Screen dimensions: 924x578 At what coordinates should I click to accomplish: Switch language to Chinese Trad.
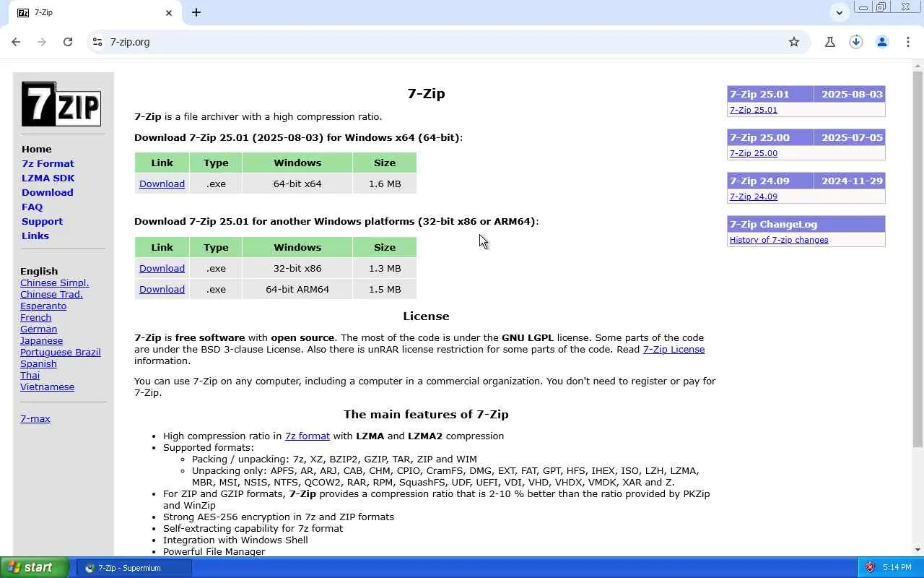pos(51,294)
